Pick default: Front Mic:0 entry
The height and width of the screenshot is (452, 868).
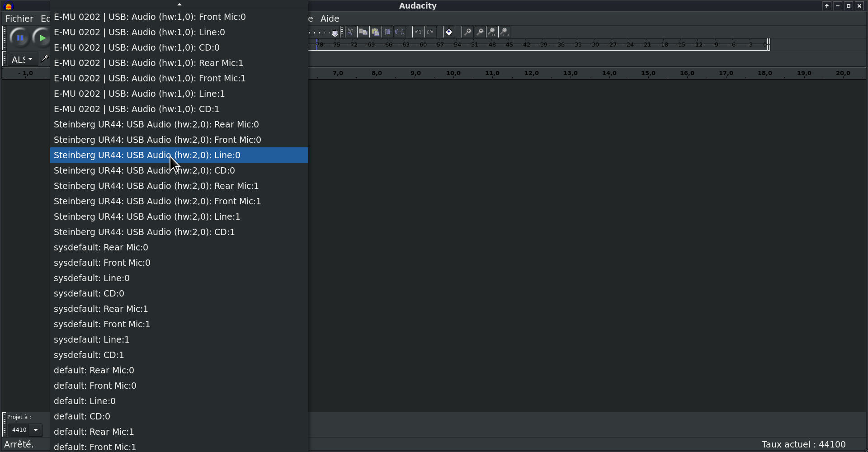(179, 386)
